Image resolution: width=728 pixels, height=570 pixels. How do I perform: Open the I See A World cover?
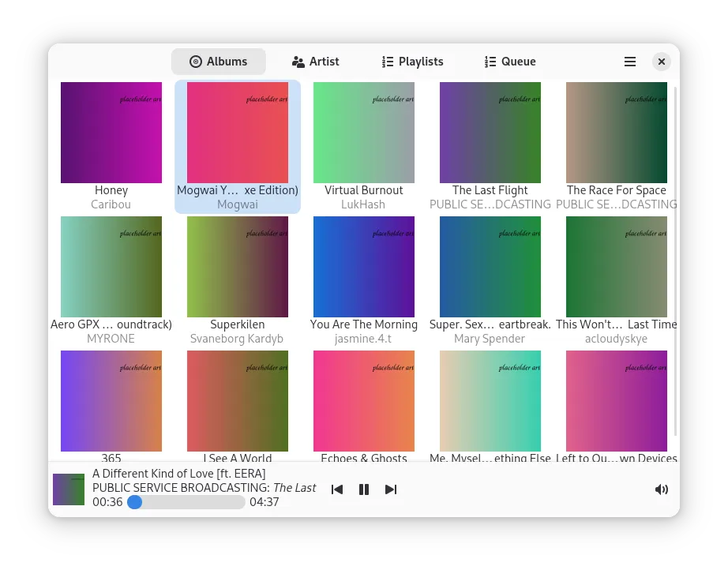coord(238,401)
